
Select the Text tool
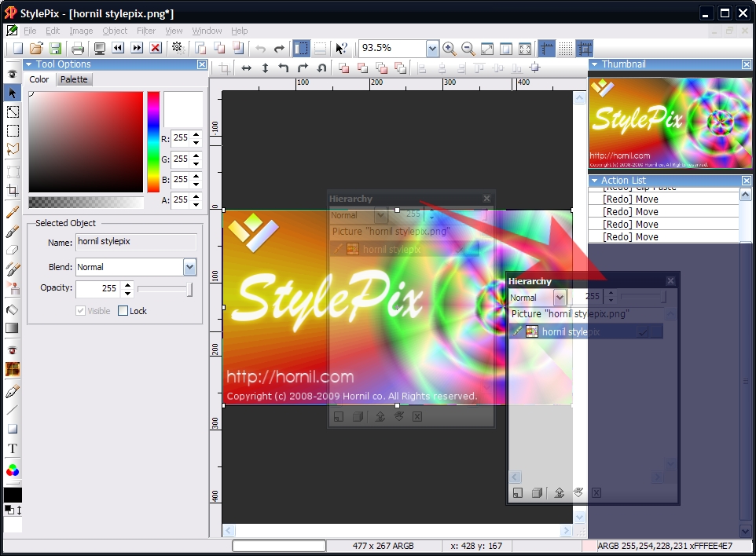click(x=13, y=448)
